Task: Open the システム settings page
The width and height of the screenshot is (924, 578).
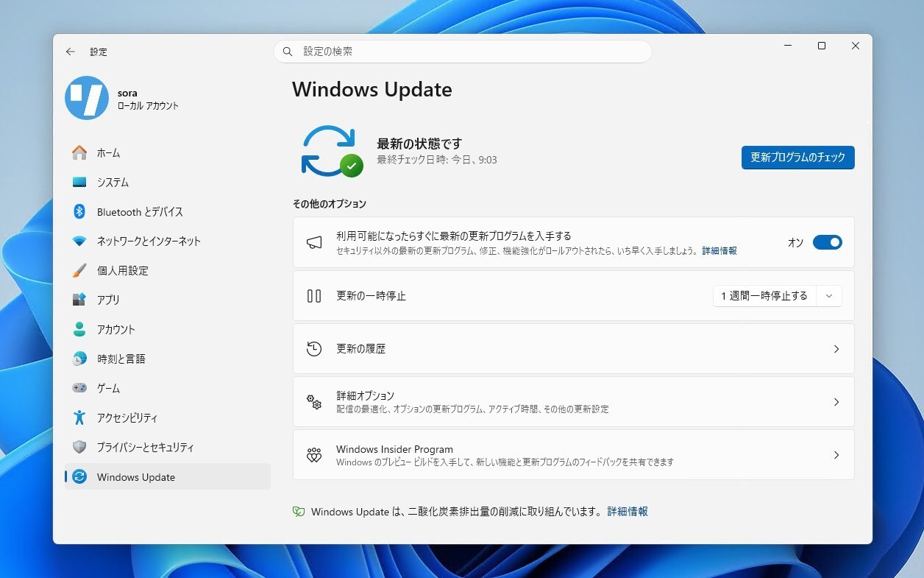Action: [x=168, y=182]
